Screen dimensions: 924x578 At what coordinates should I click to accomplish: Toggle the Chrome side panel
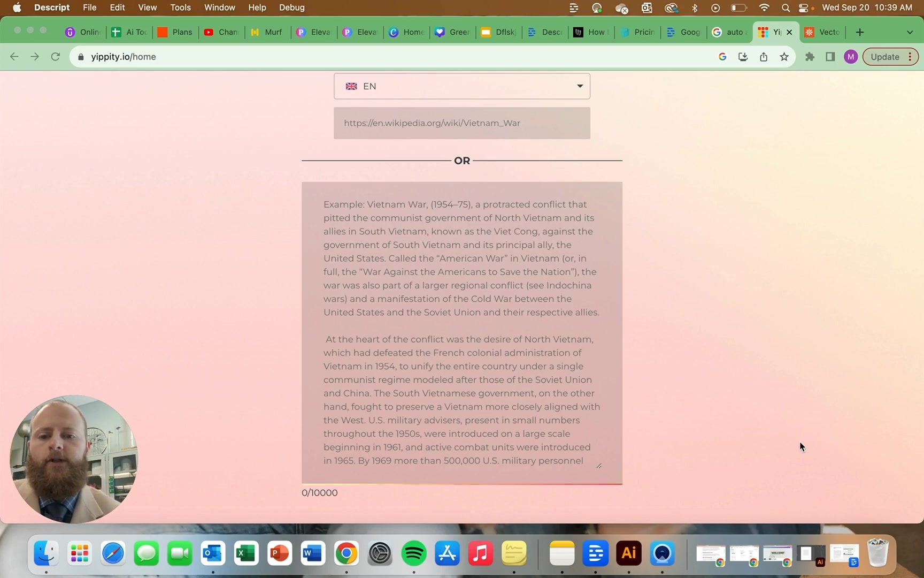830,57
